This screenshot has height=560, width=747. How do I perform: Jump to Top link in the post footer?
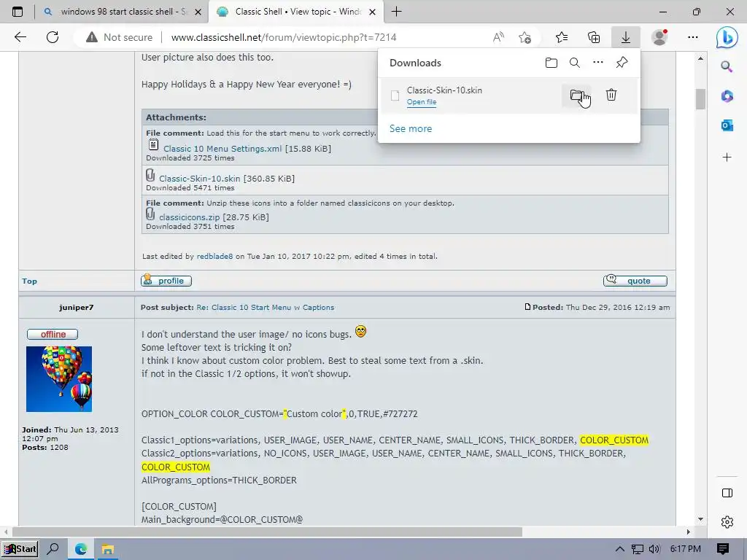click(29, 281)
